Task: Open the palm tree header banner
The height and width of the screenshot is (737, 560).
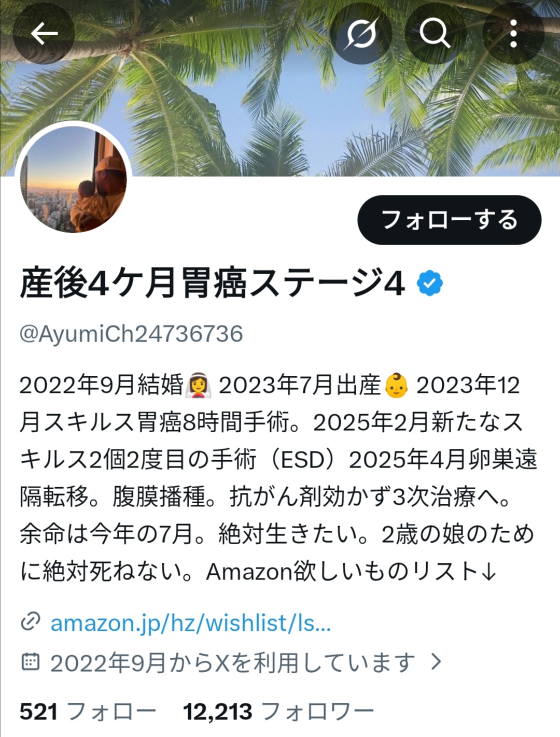Action: pyautogui.click(x=280, y=88)
